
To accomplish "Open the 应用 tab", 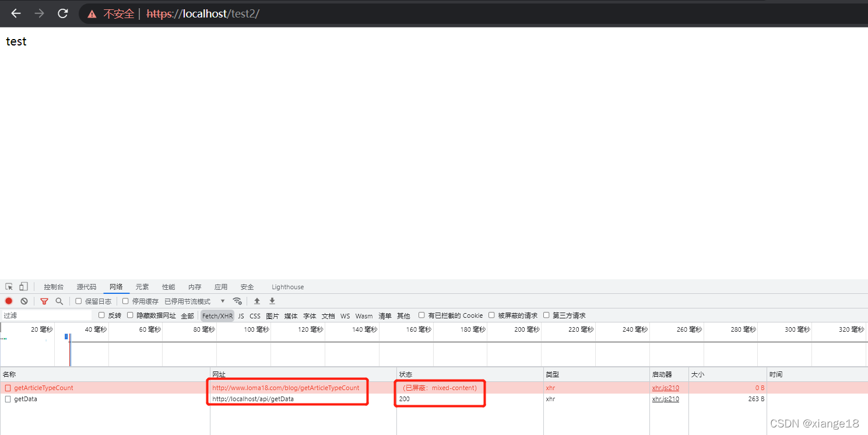I will click(221, 287).
